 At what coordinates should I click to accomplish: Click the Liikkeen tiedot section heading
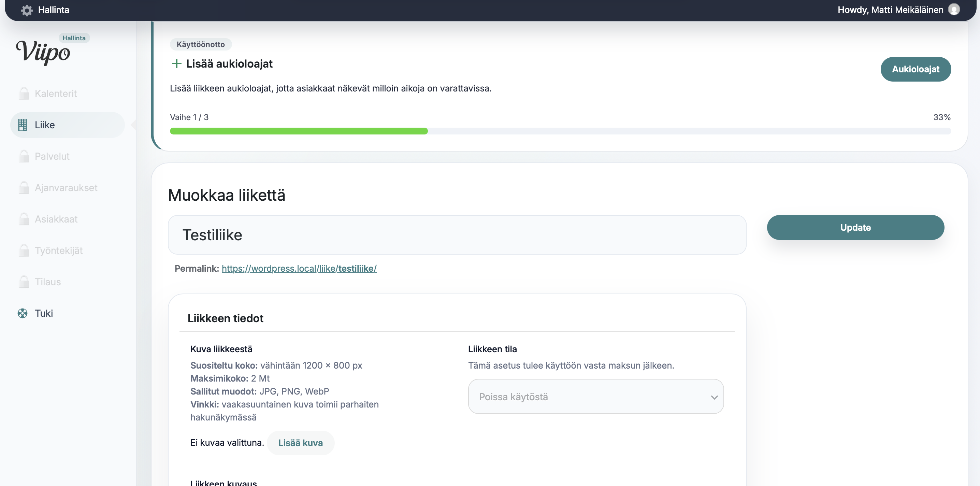225,318
